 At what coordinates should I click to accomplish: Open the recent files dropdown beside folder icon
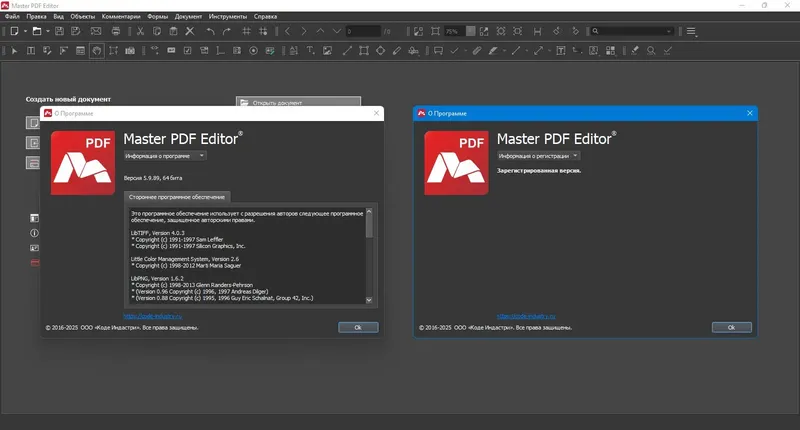coord(47,32)
